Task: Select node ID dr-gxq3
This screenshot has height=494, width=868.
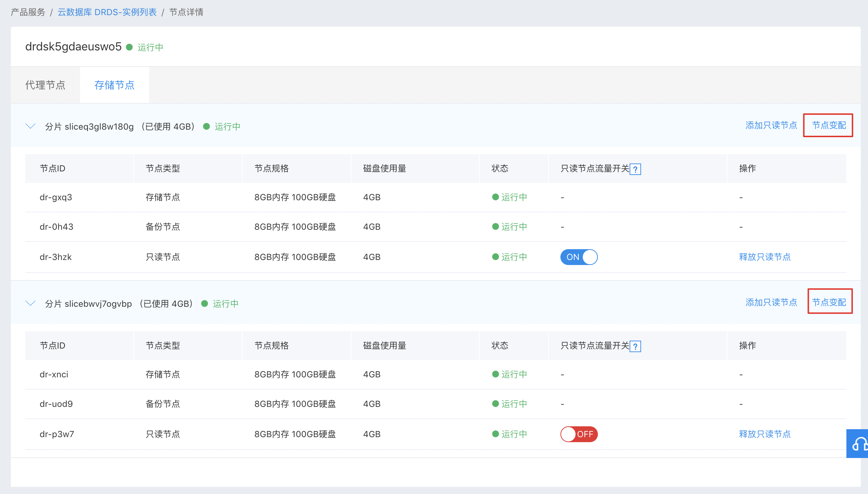Action: 56,197
